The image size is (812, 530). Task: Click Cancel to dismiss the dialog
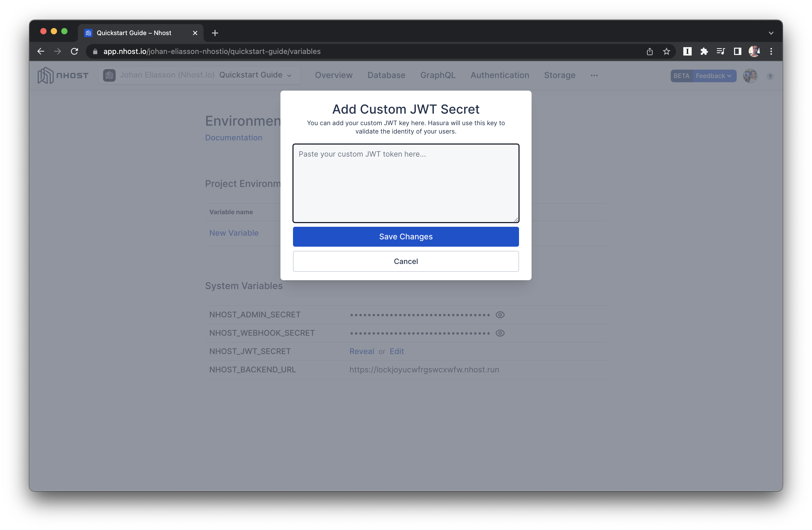tap(406, 261)
